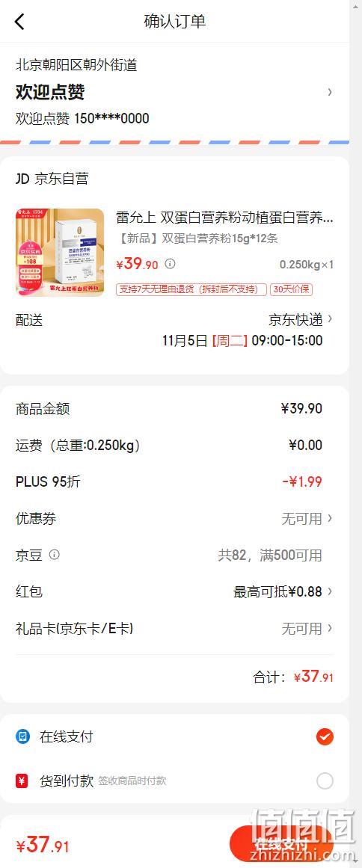
Task: Select the 货到付款 radio option
Action: coord(325,781)
